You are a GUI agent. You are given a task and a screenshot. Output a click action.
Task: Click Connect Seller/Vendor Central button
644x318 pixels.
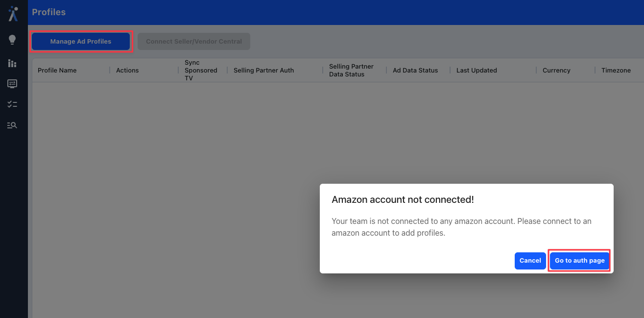click(194, 42)
